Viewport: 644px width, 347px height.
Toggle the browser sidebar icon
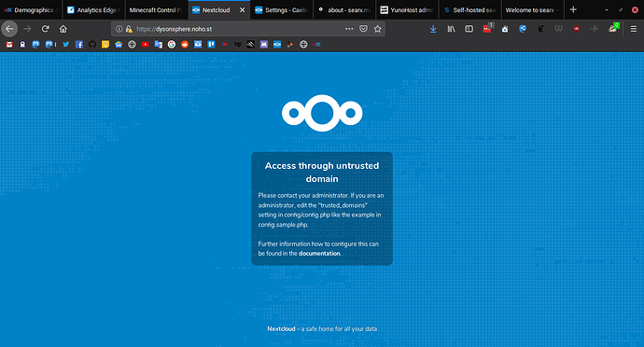[x=469, y=29]
